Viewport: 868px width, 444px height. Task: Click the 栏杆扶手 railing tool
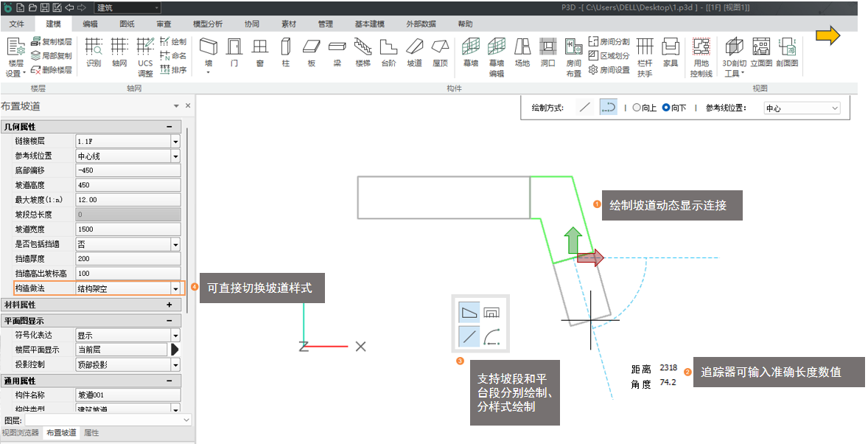[x=645, y=56]
